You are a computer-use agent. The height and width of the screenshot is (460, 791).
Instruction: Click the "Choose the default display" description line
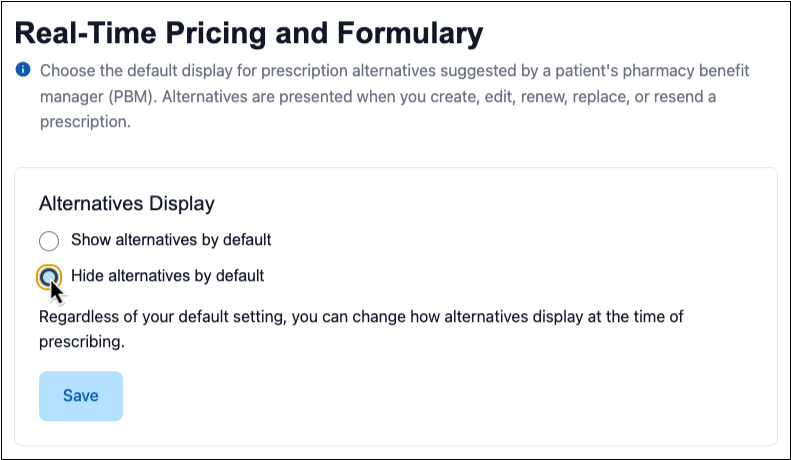tap(394, 71)
